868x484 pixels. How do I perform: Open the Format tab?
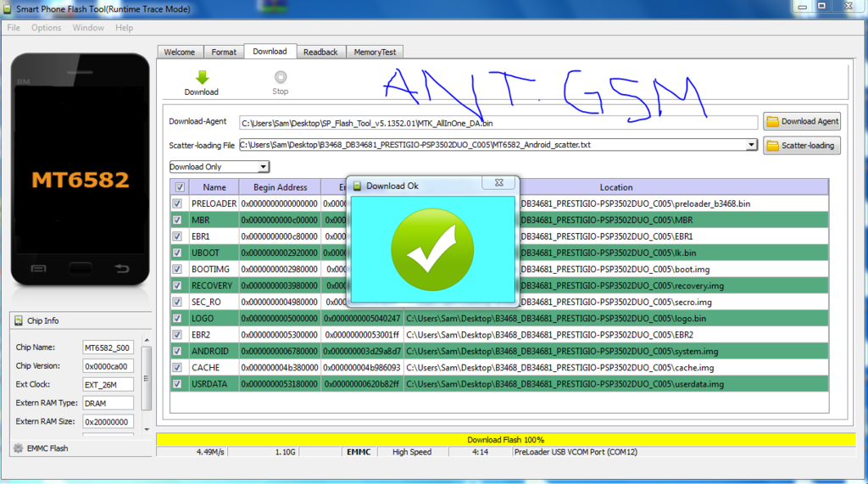(x=224, y=52)
